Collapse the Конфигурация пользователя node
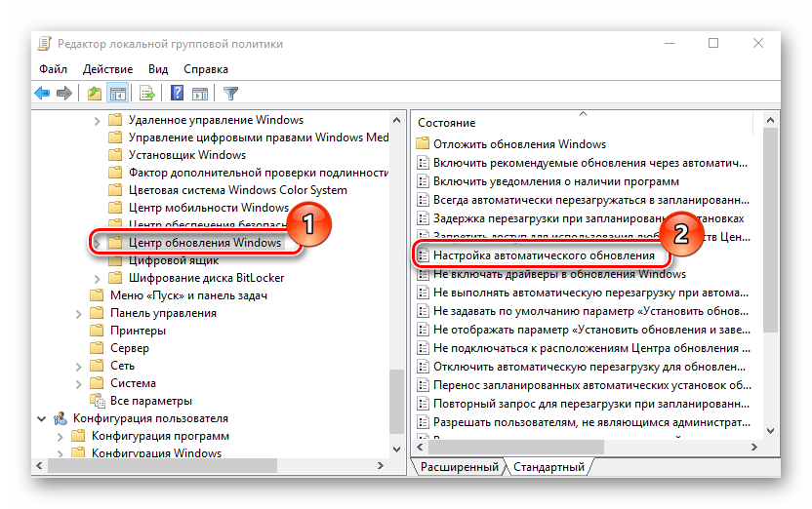Viewport: 812px width, 509px height. [x=42, y=418]
